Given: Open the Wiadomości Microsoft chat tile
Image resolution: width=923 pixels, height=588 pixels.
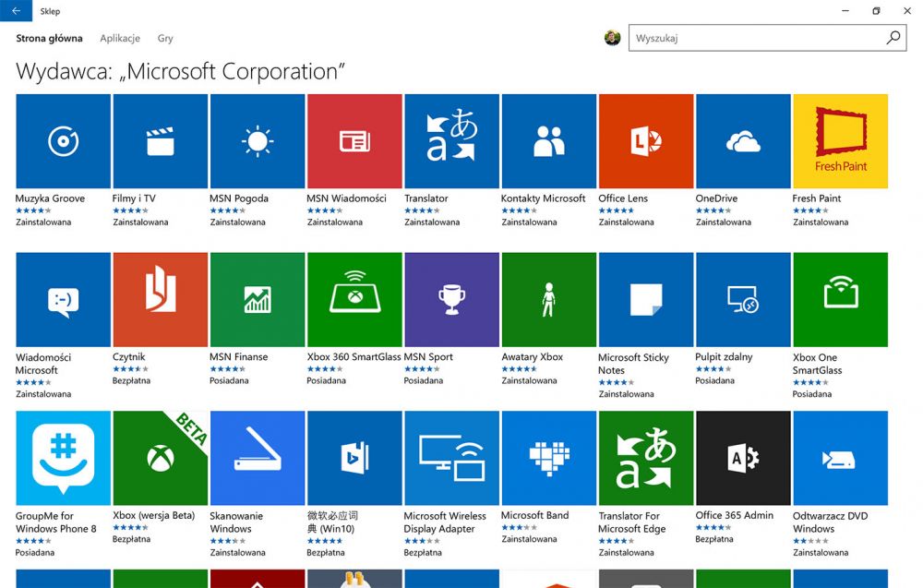Looking at the screenshot, I should click(x=63, y=300).
